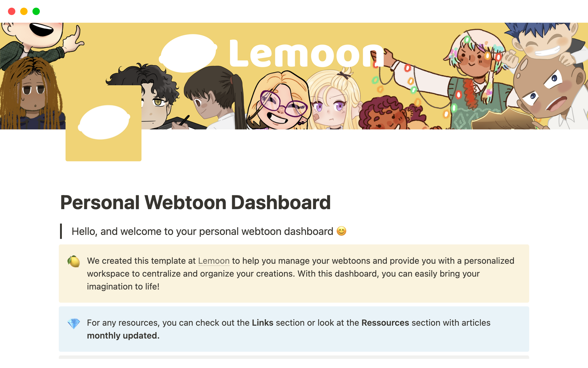Click the green maximize window button

pyautogui.click(x=36, y=11)
